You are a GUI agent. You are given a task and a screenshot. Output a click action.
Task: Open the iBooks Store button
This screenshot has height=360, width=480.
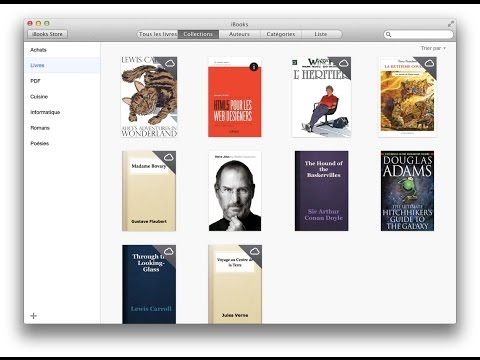(x=47, y=34)
